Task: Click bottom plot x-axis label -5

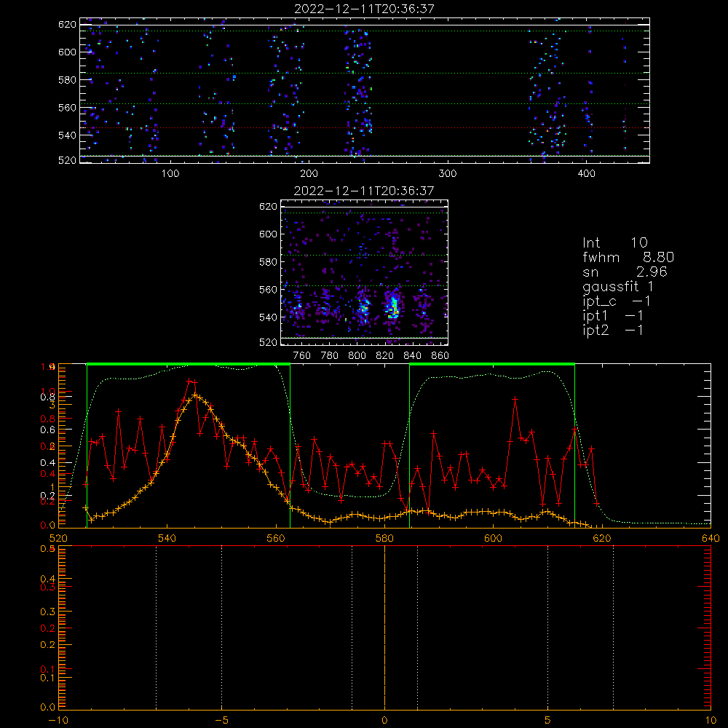Action: pyautogui.click(x=222, y=720)
